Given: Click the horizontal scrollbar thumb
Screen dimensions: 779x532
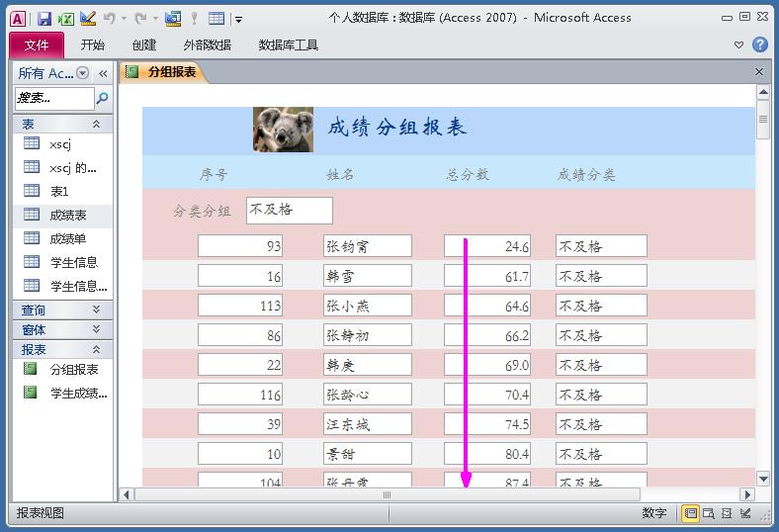Looking at the screenshot, I should coord(388,494).
